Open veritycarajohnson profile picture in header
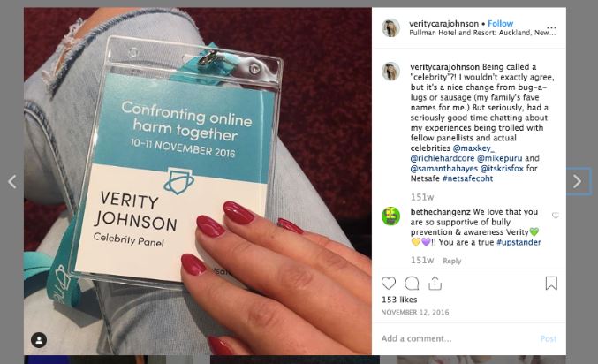The height and width of the screenshot is (364, 598). tap(391, 28)
